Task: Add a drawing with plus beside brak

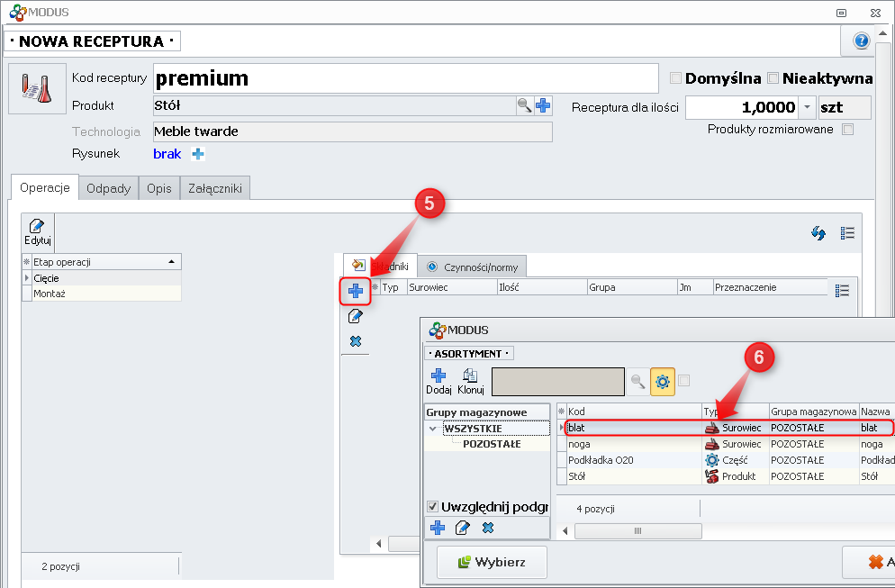Action: 198,154
